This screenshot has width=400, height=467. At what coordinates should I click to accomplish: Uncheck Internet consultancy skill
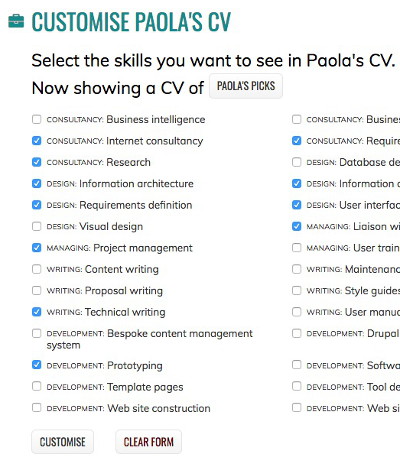click(x=37, y=141)
